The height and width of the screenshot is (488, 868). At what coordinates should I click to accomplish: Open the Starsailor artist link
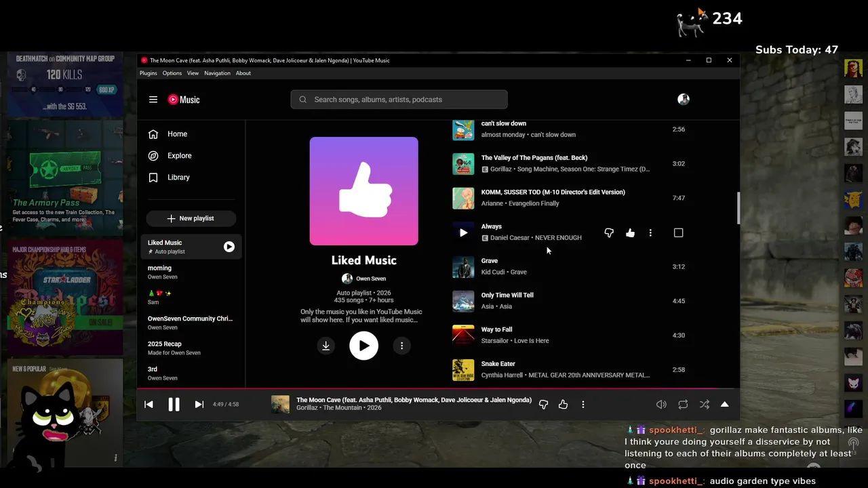point(496,341)
